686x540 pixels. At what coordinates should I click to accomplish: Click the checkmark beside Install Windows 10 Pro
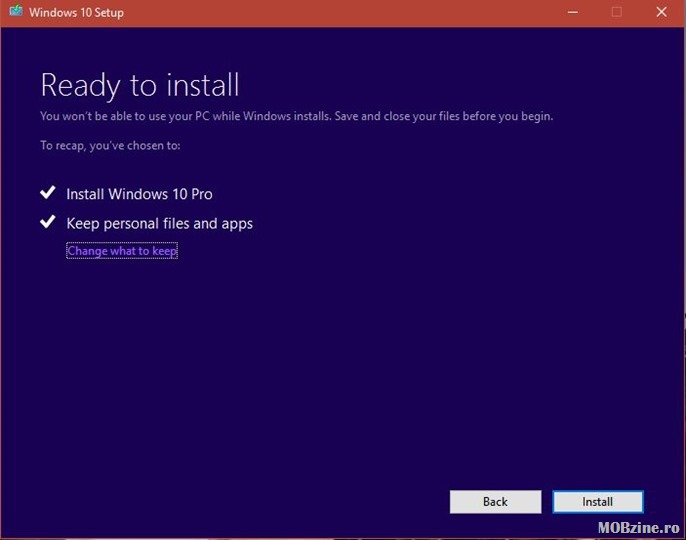coord(48,193)
